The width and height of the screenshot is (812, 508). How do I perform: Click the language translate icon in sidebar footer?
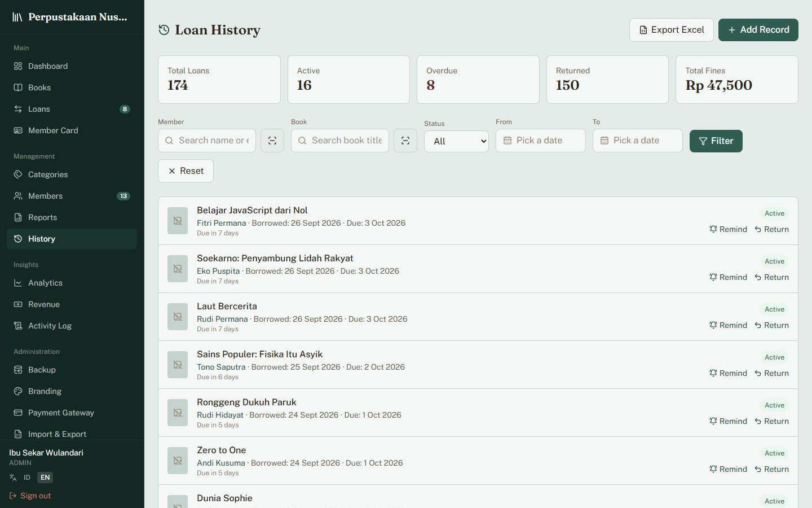tap(13, 478)
